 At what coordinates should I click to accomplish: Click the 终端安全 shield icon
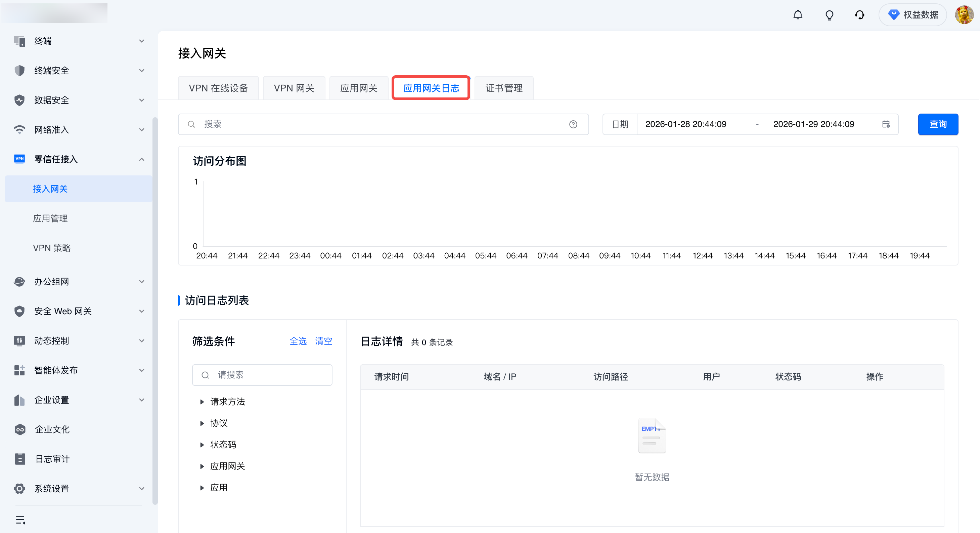coord(19,71)
